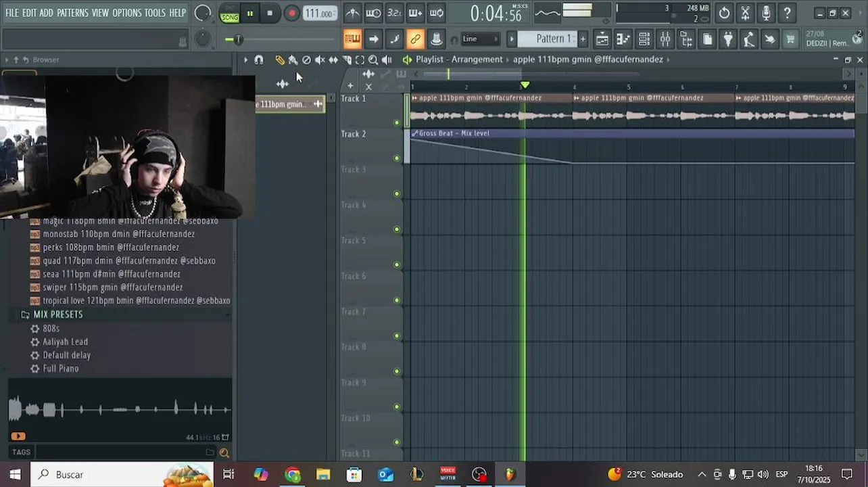Toggle the 3-2-1 countdown before recording
The image size is (868, 487).
click(394, 13)
